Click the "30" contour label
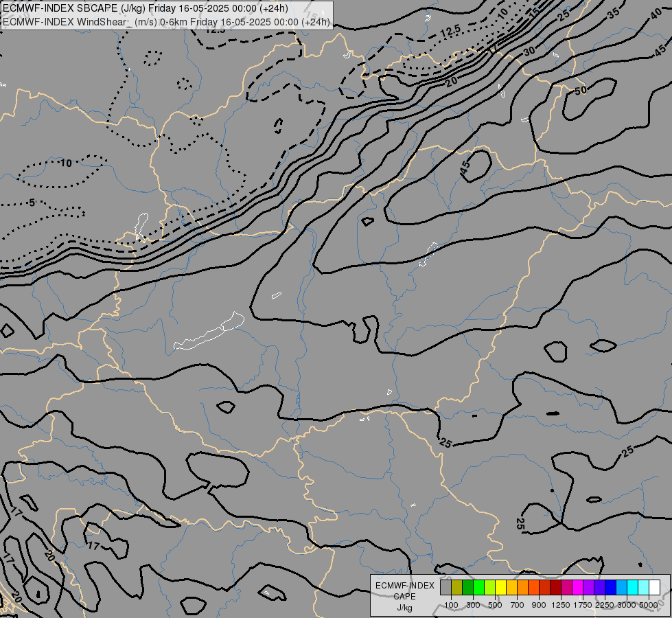The image size is (672, 618). pyautogui.click(x=529, y=51)
